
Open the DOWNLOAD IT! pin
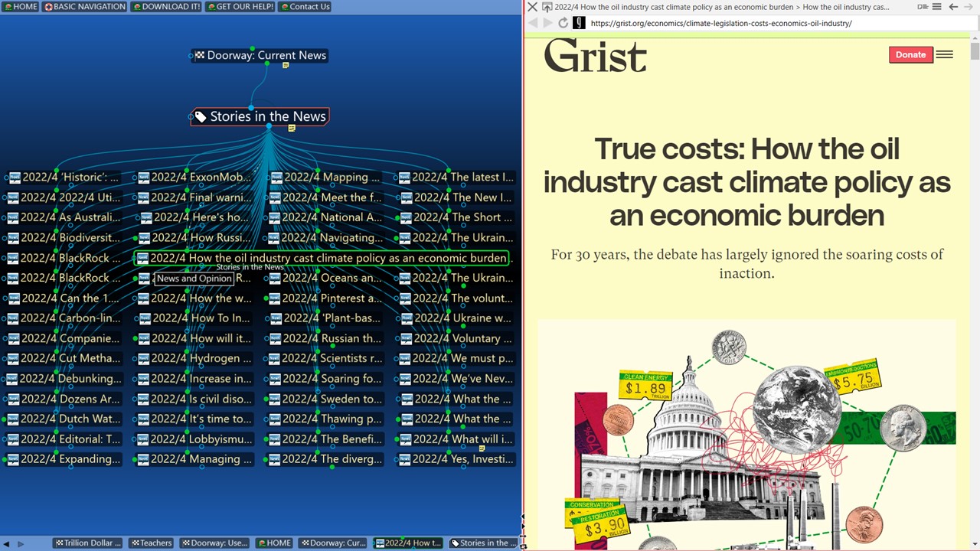click(x=166, y=7)
